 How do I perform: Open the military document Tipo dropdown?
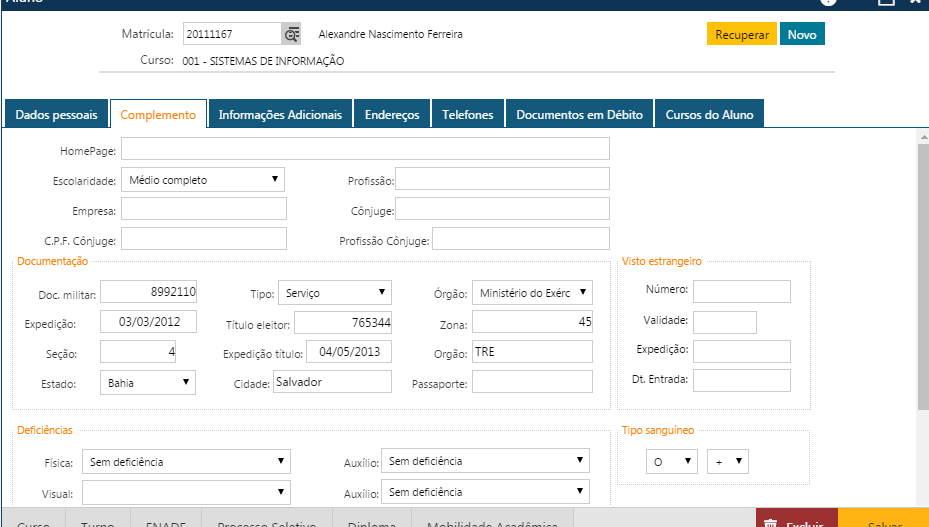point(334,293)
